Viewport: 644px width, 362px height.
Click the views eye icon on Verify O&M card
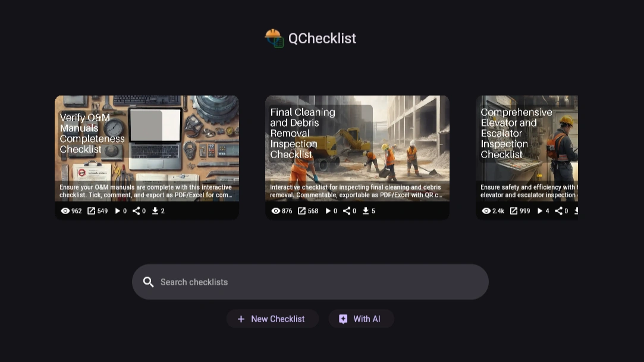(65, 211)
